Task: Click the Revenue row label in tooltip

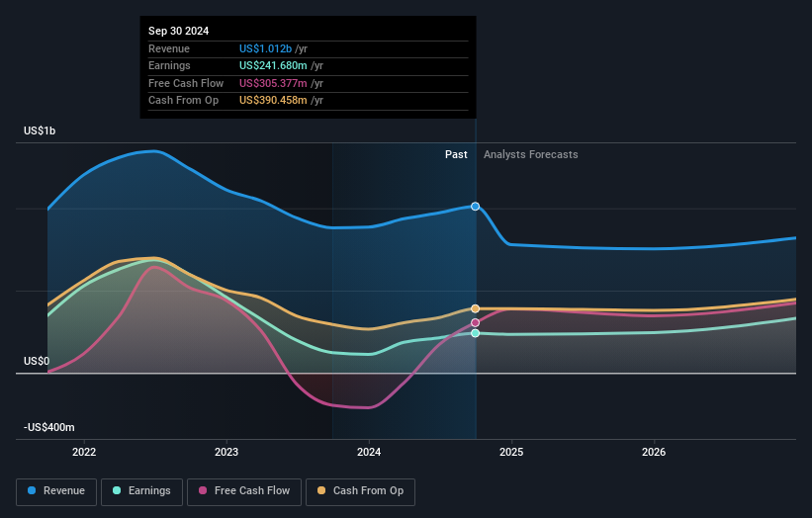Action: tap(169, 48)
